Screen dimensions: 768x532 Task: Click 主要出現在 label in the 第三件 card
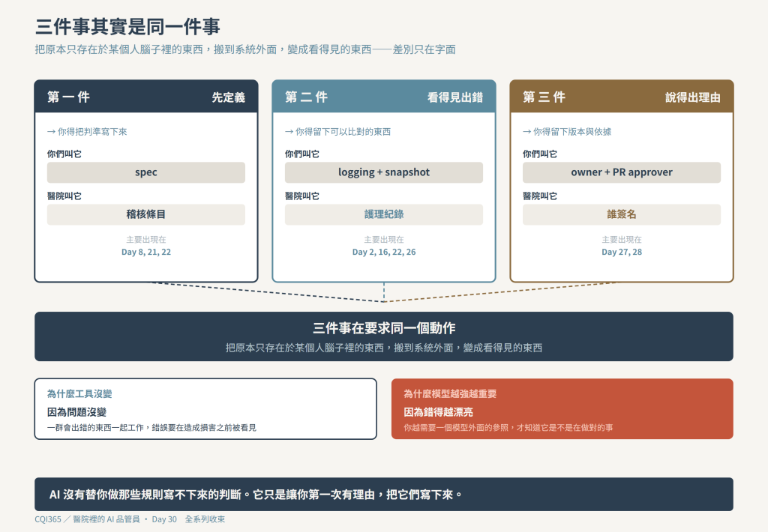(622, 239)
